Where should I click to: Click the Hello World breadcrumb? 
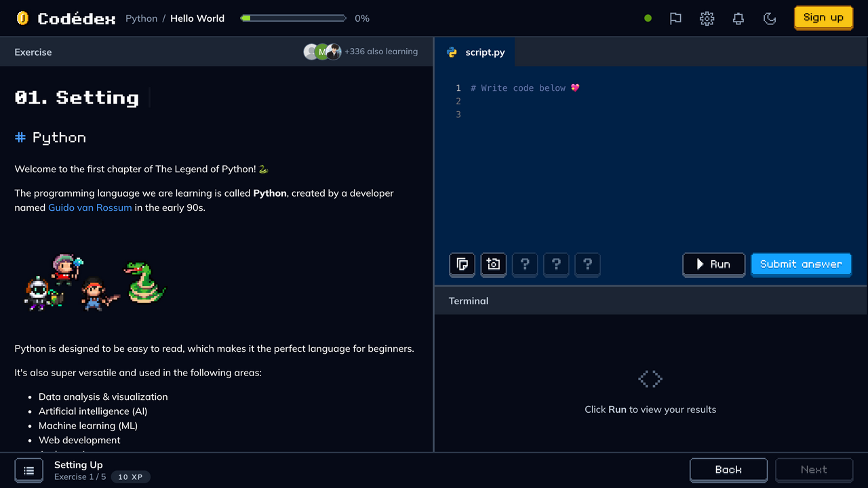click(197, 18)
